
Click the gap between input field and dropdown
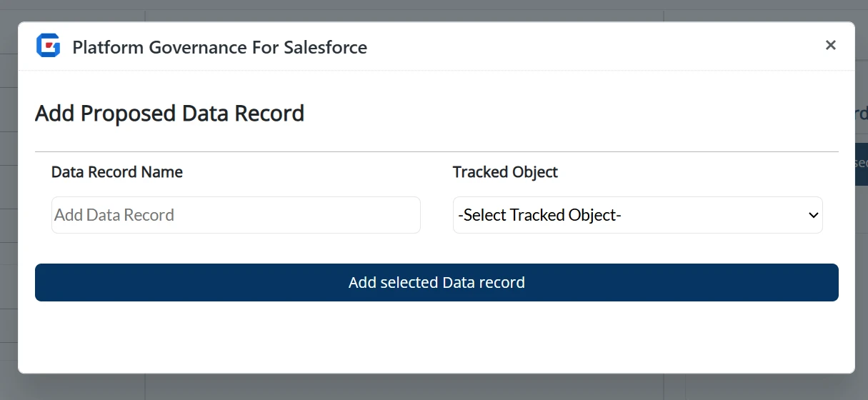(437, 215)
